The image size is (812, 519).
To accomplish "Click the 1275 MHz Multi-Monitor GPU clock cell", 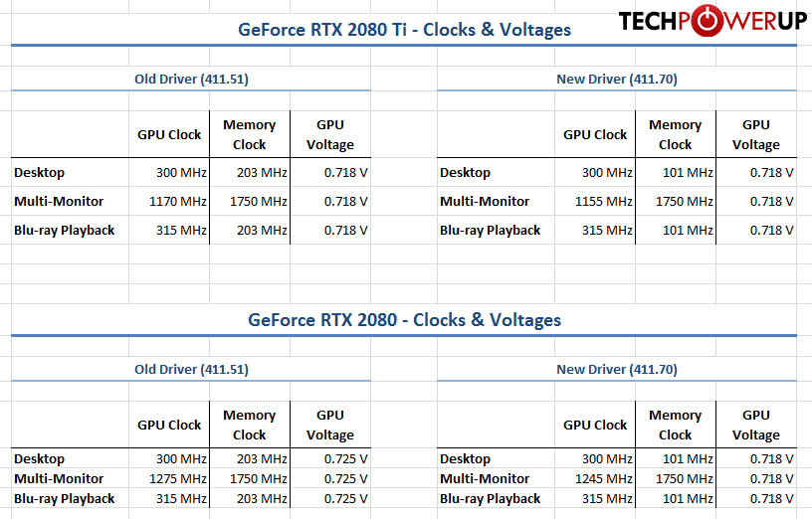I will tap(177, 478).
